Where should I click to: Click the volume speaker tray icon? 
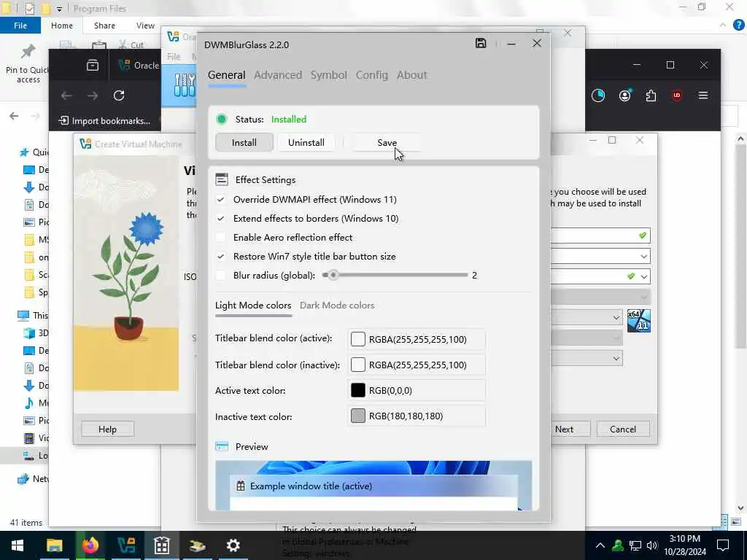coord(652,545)
